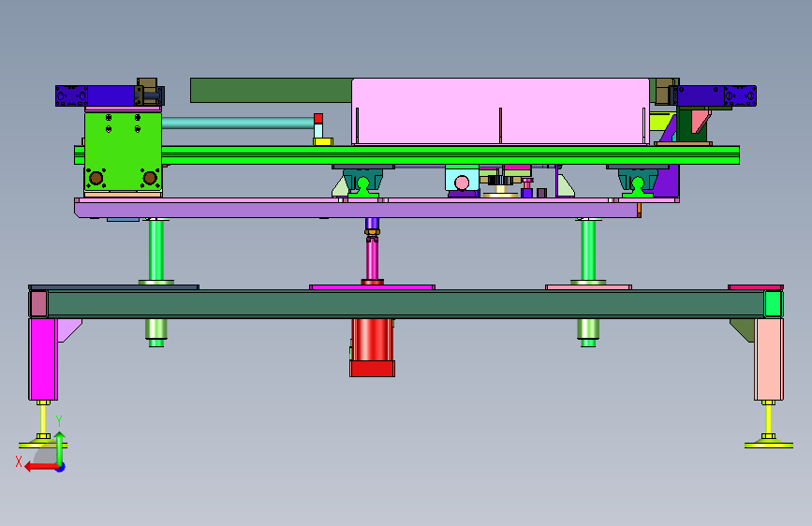Click the red X axis arrow of the triad

tap(41, 467)
